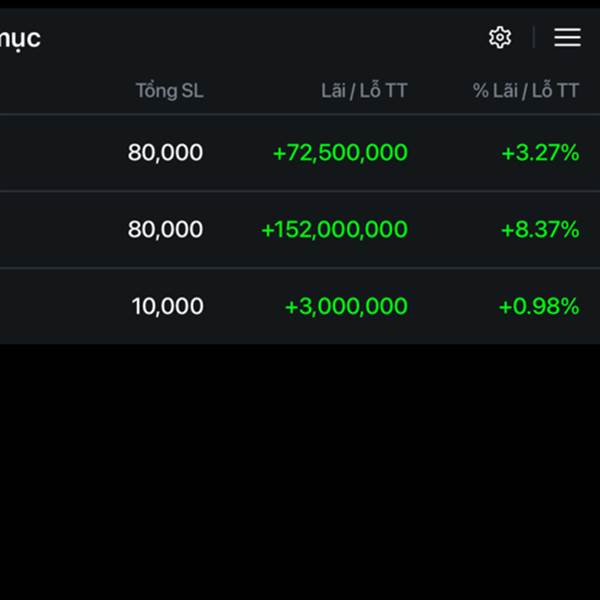Viewport: 600px width, 600px height.
Task: Click the +3,000,000 profit value
Action: [346, 307]
